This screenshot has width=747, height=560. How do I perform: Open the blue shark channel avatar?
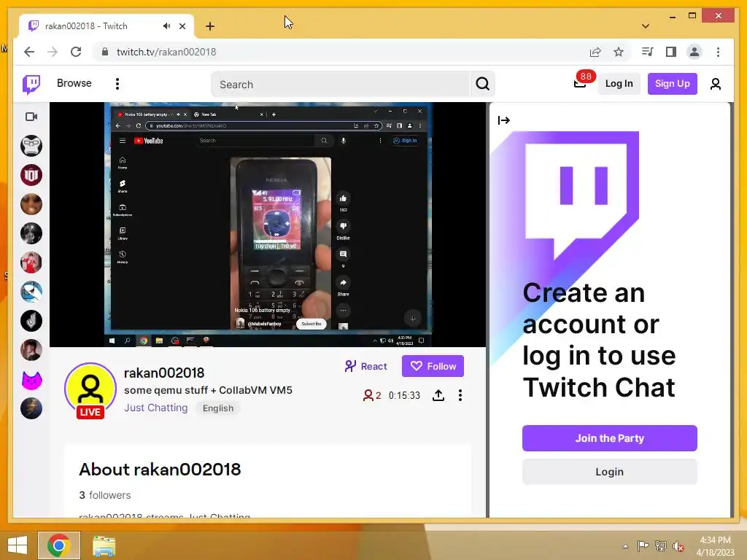[31, 292]
